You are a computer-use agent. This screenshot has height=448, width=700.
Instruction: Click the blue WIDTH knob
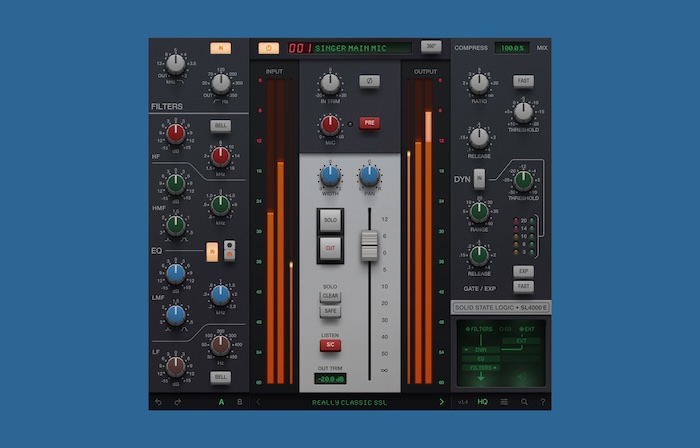tap(330, 176)
